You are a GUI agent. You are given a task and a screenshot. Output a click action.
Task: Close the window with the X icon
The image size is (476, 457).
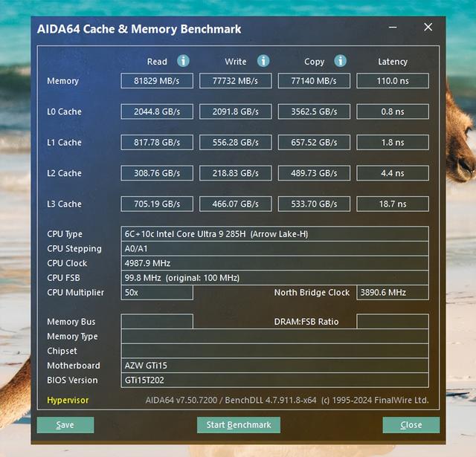pos(428,27)
